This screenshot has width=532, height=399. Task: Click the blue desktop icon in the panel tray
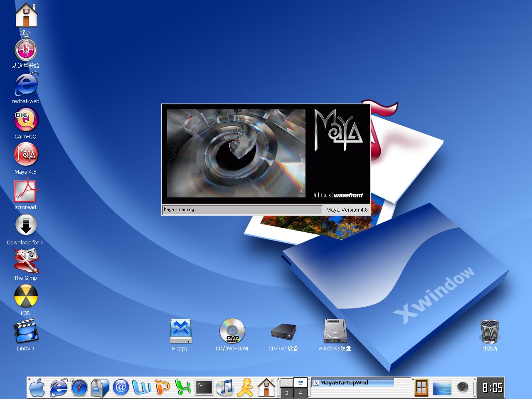tap(442, 388)
